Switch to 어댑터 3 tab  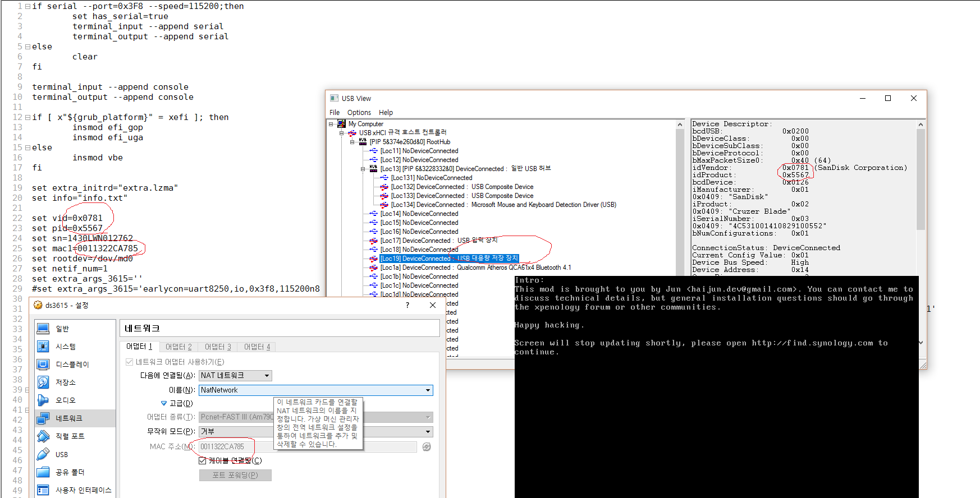[218, 347]
